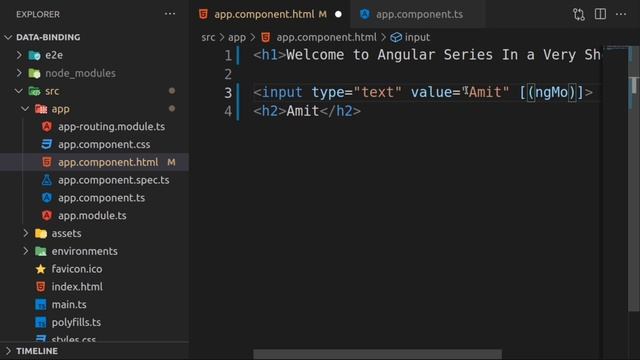Place cursor in ngMo text on line 3
640x360 pixels.
[551, 93]
